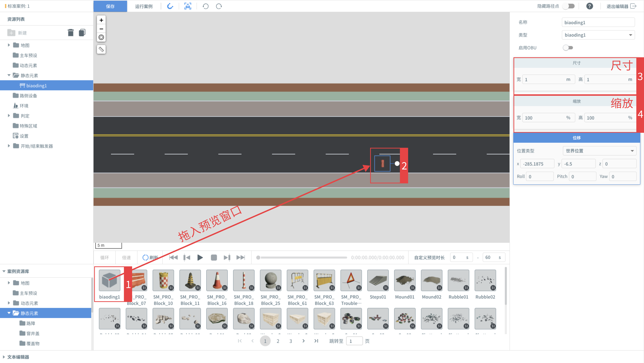644x363 pixels.
Task: Click the 运行案例 button
Action: 144,6
